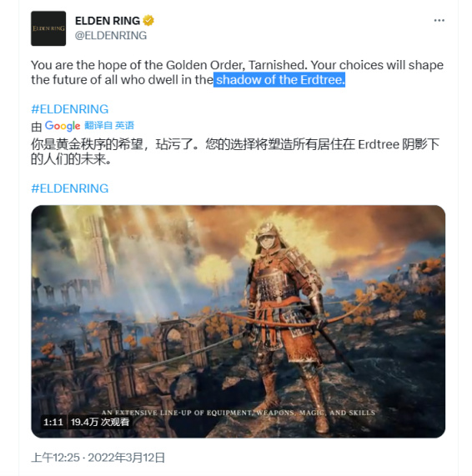Click the first #ELDENRING hashtag

click(70, 109)
